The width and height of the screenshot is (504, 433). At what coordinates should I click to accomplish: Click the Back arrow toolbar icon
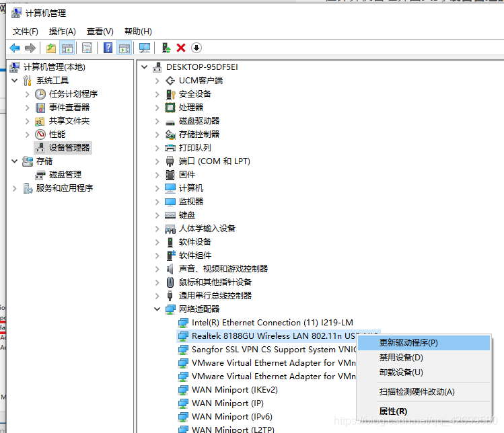(x=15, y=48)
